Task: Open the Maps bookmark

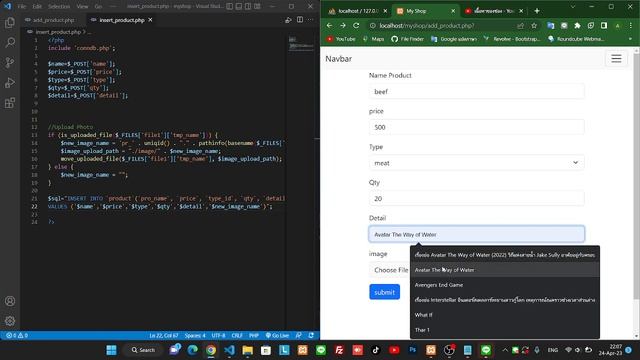Action: [374, 39]
